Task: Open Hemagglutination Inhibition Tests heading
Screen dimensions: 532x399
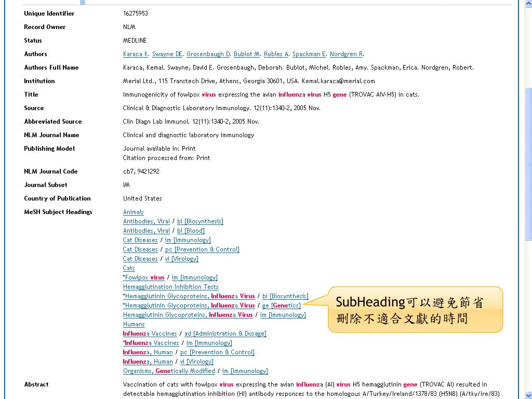Action: 170,287
